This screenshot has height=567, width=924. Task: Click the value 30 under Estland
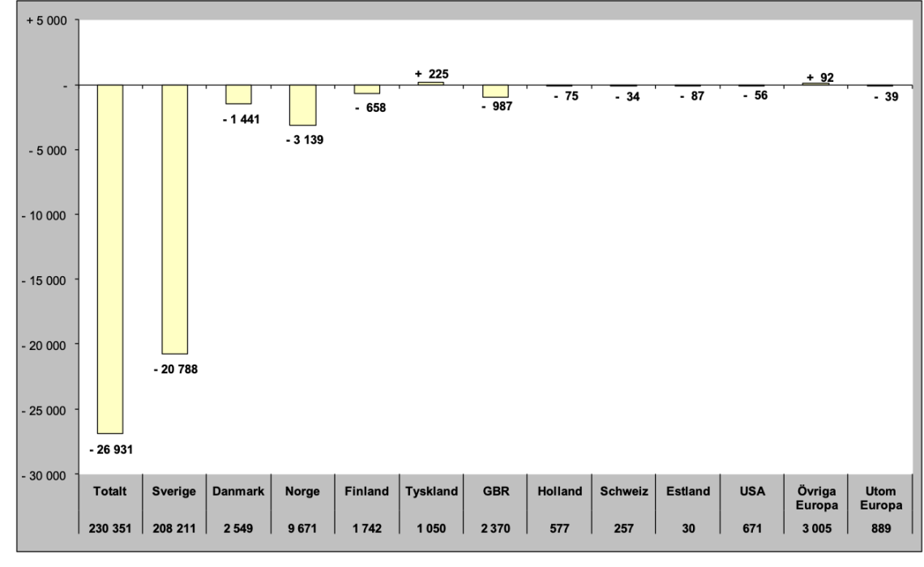[688, 529]
